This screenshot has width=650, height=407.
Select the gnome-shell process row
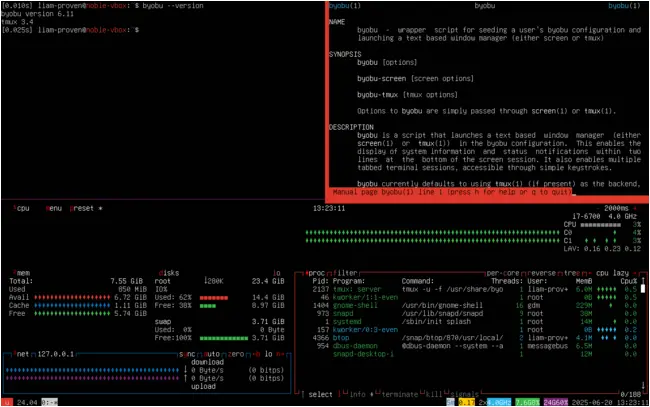473,305
